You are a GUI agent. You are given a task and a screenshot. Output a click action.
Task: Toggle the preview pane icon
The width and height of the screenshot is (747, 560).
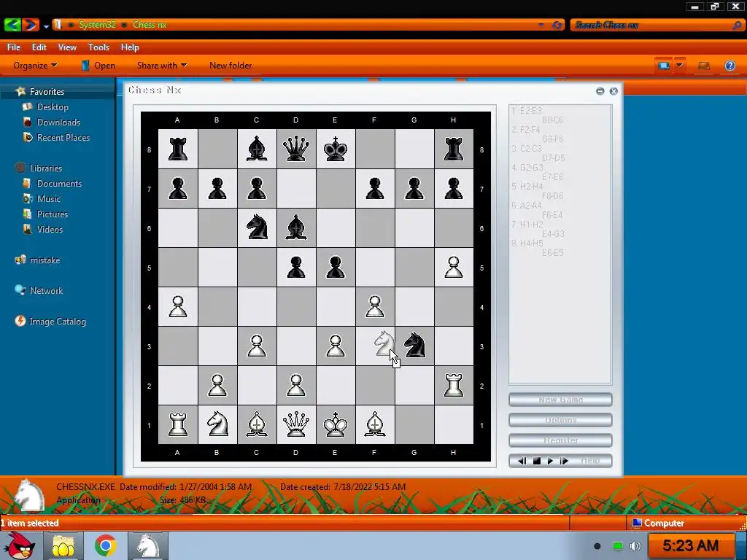pyautogui.click(x=704, y=65)
